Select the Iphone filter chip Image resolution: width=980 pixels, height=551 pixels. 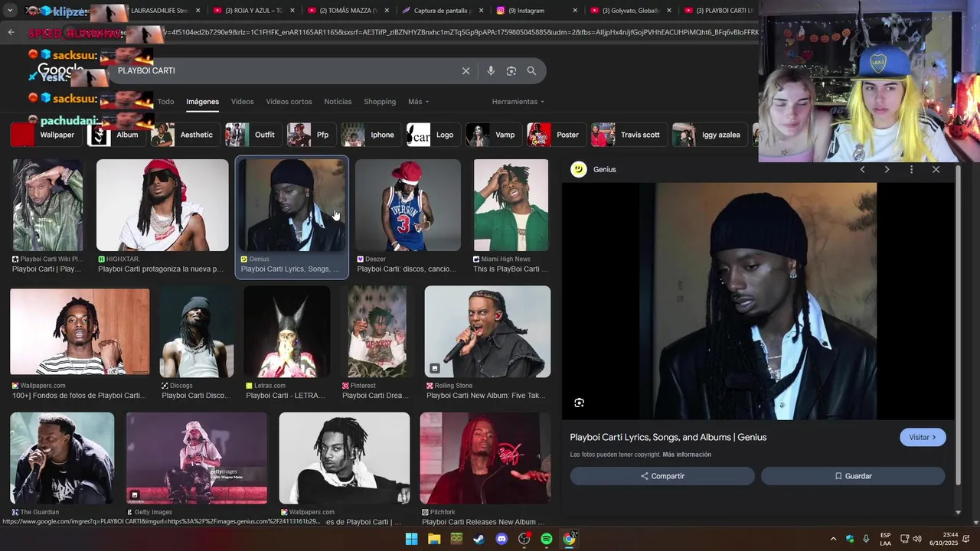click(x=371, y=135)
